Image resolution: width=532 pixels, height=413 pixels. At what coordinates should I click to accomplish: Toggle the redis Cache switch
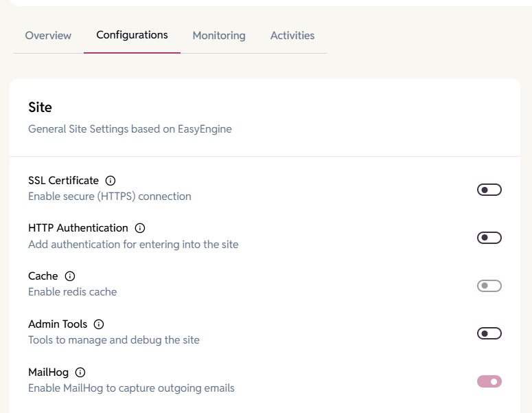click(x=489, y=286)
